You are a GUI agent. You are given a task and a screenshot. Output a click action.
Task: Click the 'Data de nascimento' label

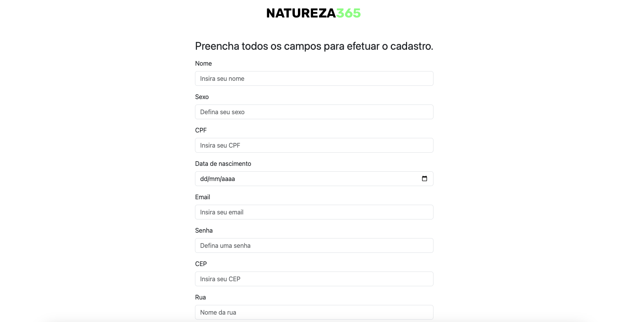point(223,164)
